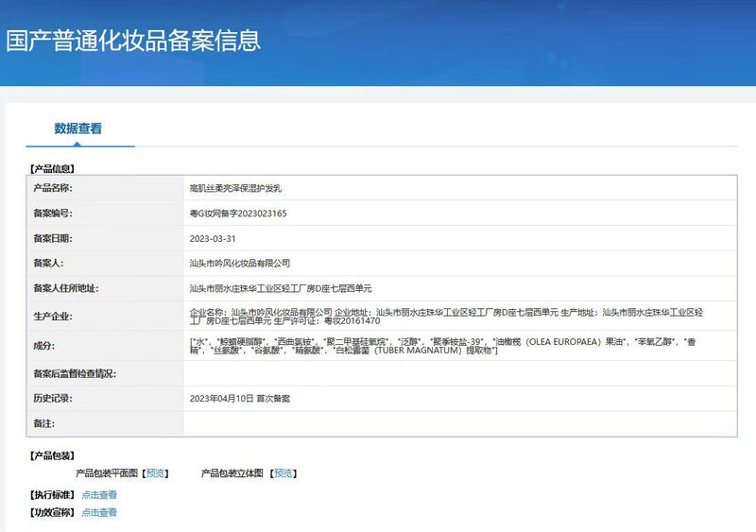This screenshot has height=532, width=756.
Task: Select the product name 高肌丝柔亮泽保湿护发乳
Action: pyautogui.click(x=235, y=189)
